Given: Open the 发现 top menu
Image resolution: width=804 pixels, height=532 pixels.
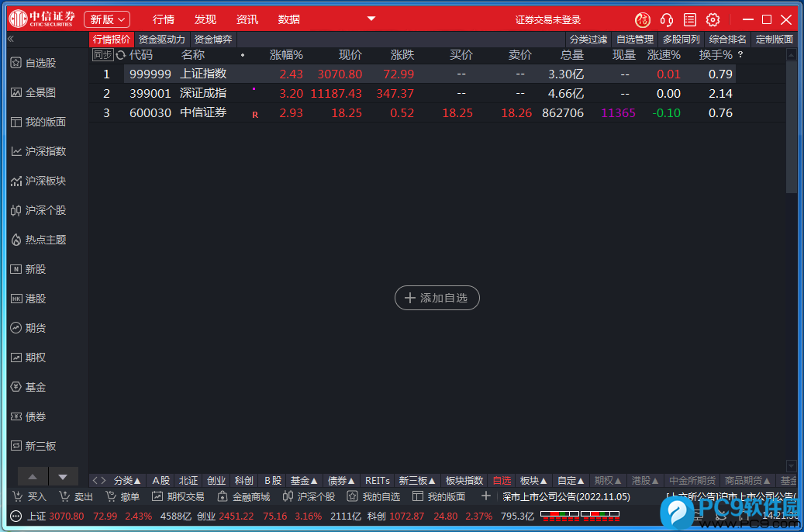Looking at the screenshot, I should [205, 19].
